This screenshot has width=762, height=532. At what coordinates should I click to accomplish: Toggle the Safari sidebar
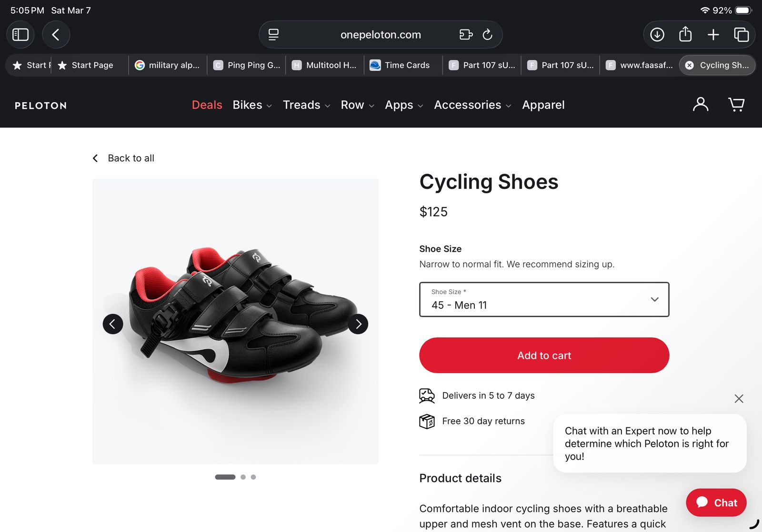pyautogui.click(x=20, y=35)
